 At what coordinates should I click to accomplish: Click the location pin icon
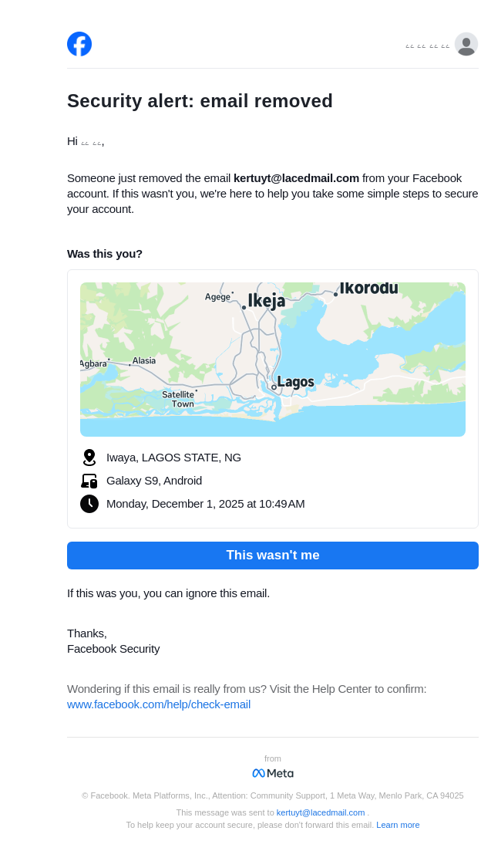[x=89, y=458]
